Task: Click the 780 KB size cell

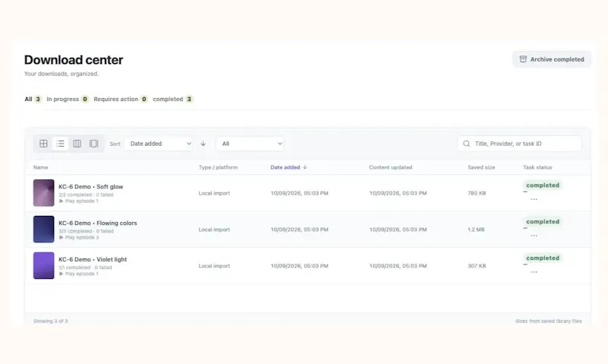Action: [477, 193]
